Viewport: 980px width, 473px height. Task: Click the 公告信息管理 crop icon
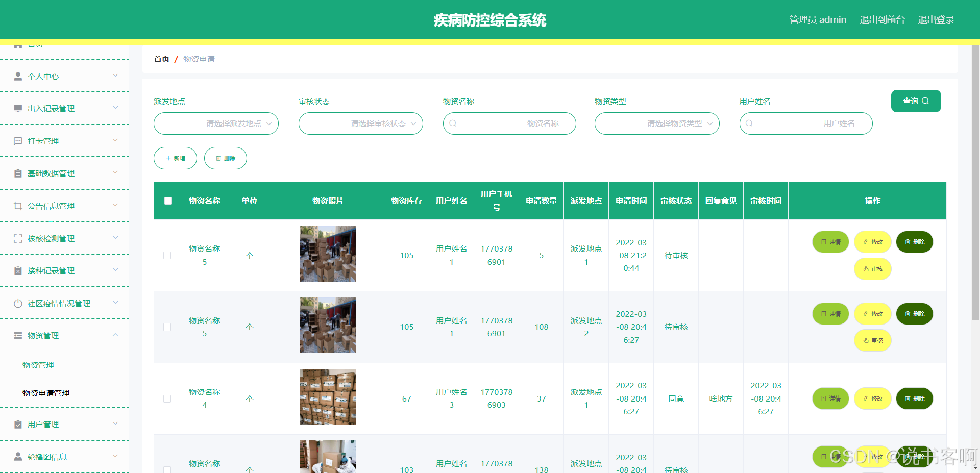click(x=18, y=206)
